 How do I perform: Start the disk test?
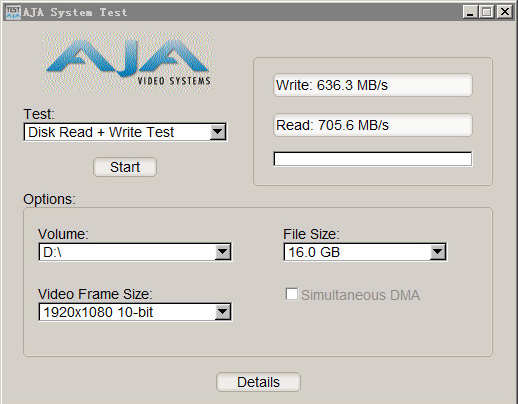pyautogui.click(x=125, y=167)
